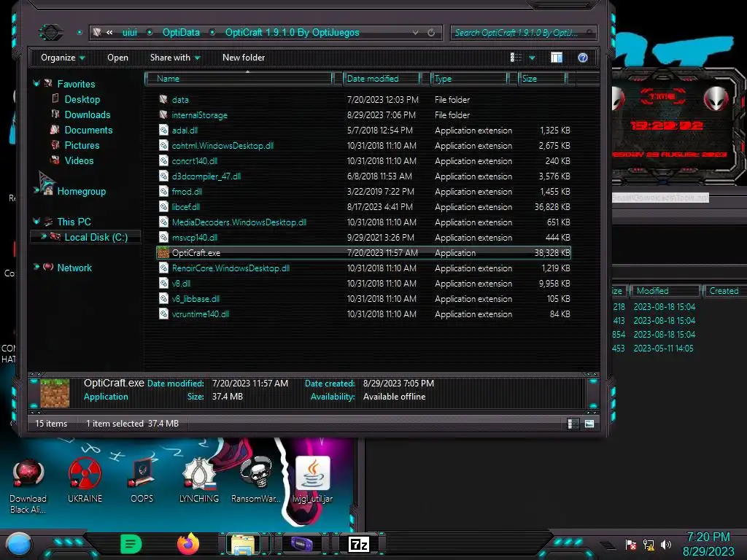Click the v8.dll file icon

163,284
